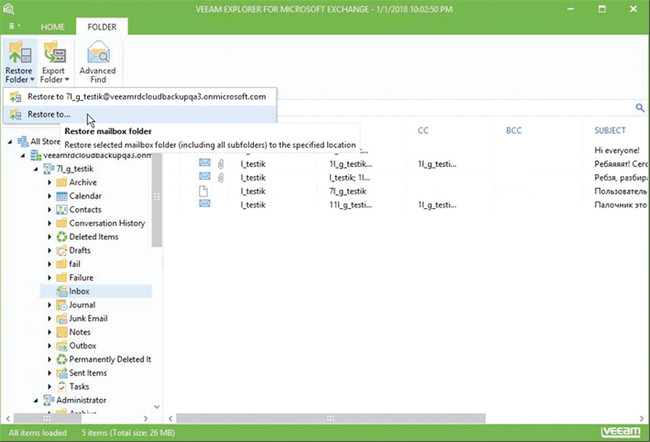Click message list horizontal scrollbar thumb

pyautogui.click(x=331, y=418)
